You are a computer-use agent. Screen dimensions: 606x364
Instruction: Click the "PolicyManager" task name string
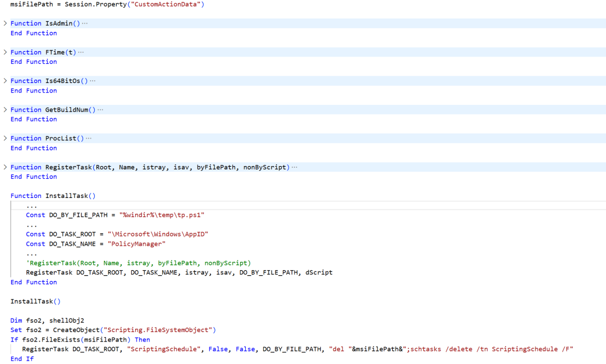(x=136, y=244)
